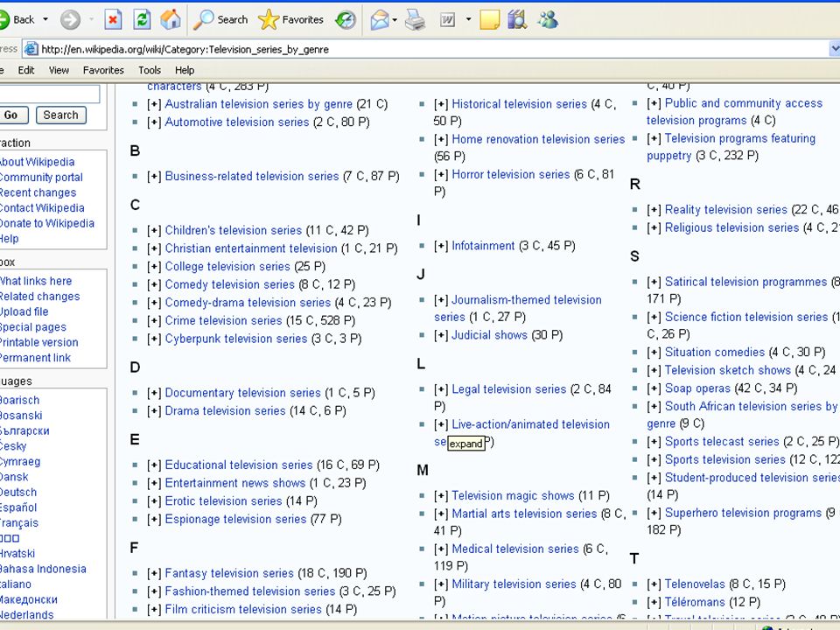Screen dimensions: 840x630
Task: Open the Tools menu
Action: tap(150, 70)
